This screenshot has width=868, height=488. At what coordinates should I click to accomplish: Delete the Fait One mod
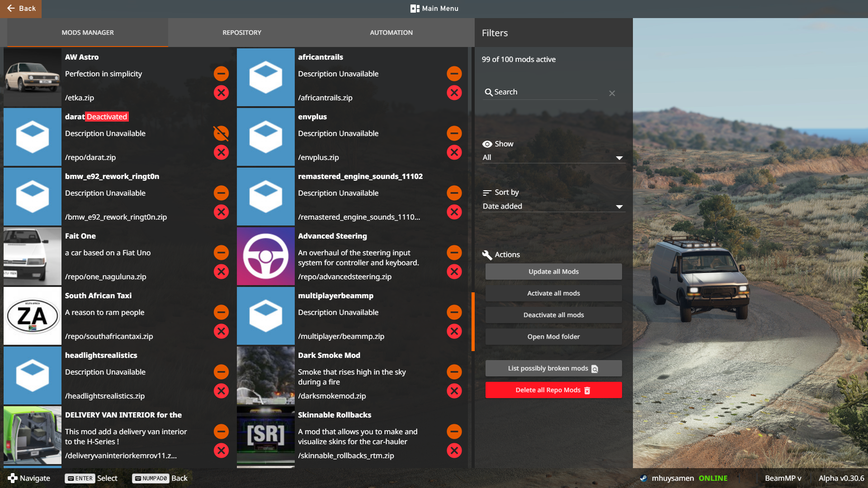(x=221, y=272)
